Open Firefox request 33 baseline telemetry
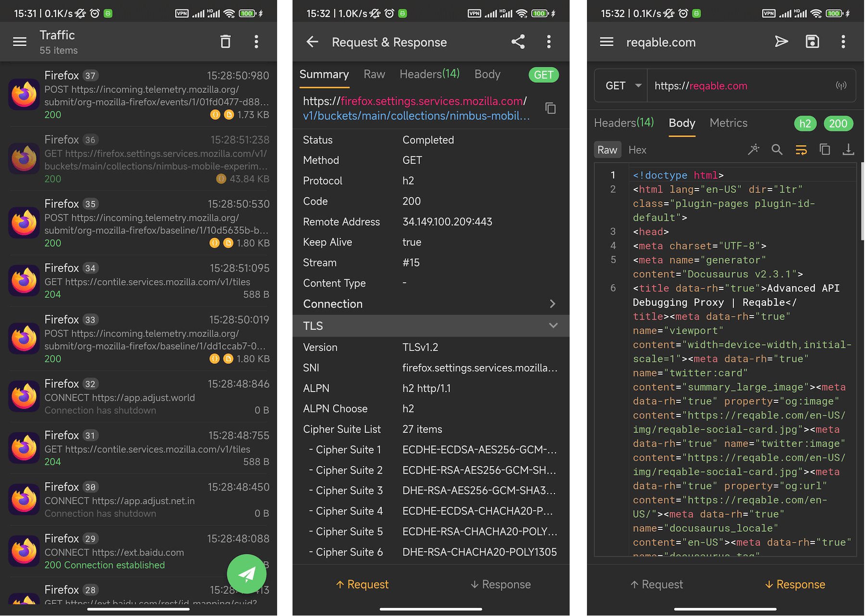Image resolution: width=866 pixels, height=616 pixels. [139, 339]
